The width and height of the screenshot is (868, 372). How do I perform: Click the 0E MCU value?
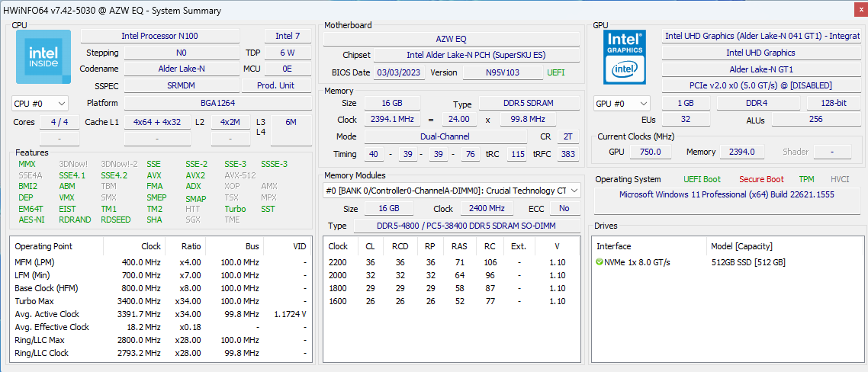(x=288, y=69)
